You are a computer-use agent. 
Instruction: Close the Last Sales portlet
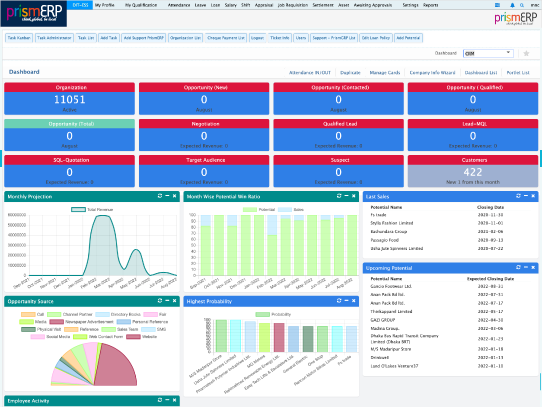pos(533,196)
